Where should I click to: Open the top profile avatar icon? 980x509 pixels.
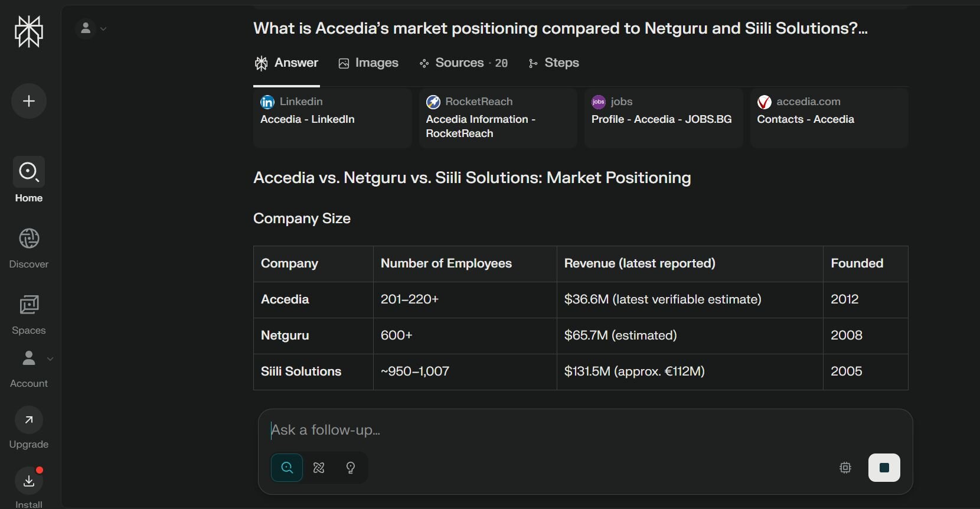86,28
